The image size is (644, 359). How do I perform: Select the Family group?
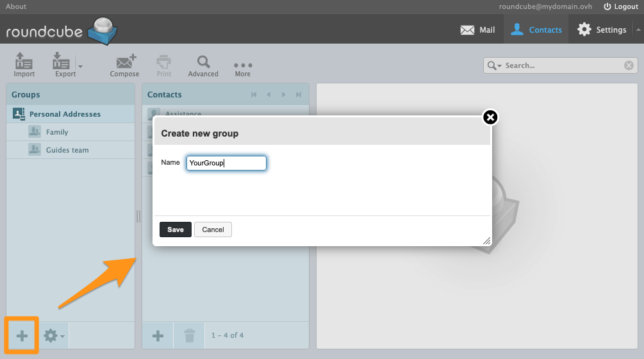pyautogui.click(x=57, y=132)
